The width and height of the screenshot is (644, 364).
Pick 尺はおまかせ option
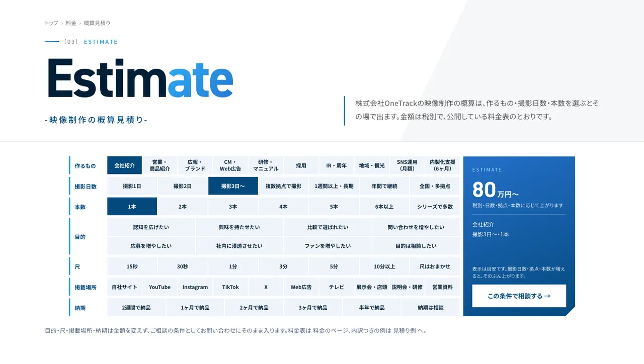point(435,266)
